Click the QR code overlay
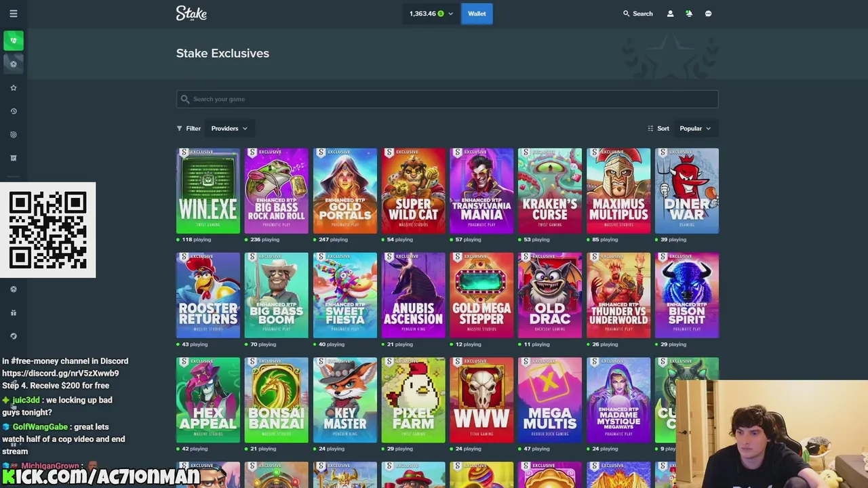868x488 pixels. [47, 230]
